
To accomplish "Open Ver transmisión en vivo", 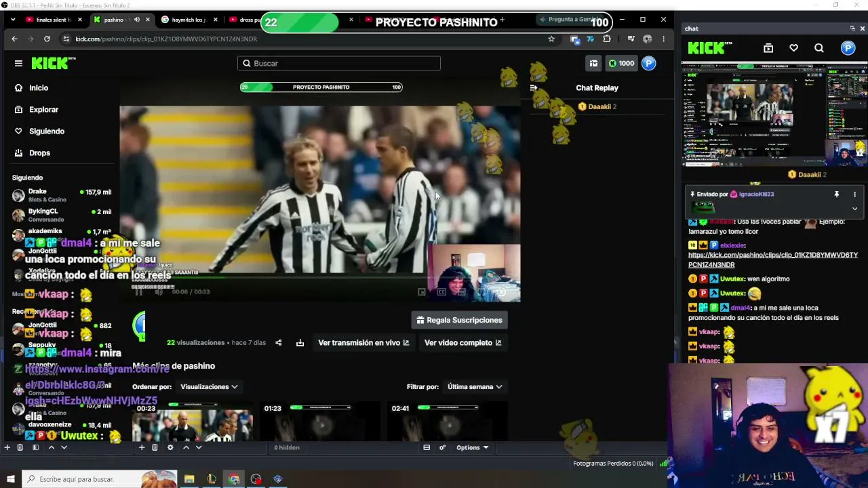I will pos(363,342).
